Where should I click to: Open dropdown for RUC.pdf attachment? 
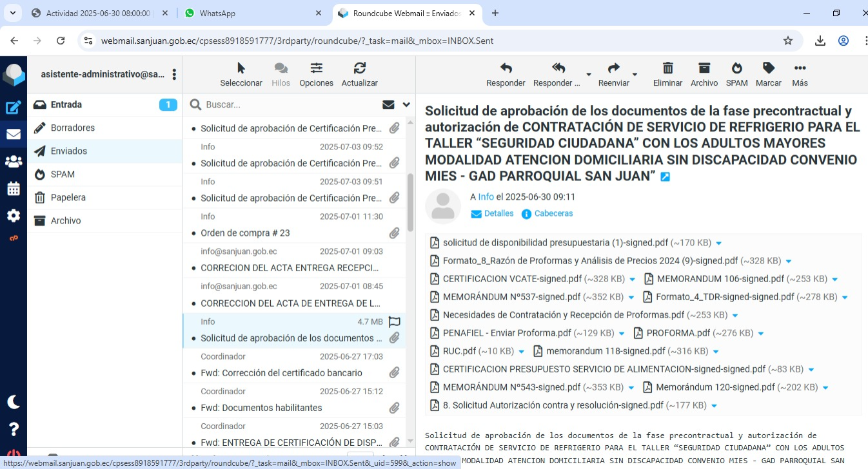(x=520, y=352)
